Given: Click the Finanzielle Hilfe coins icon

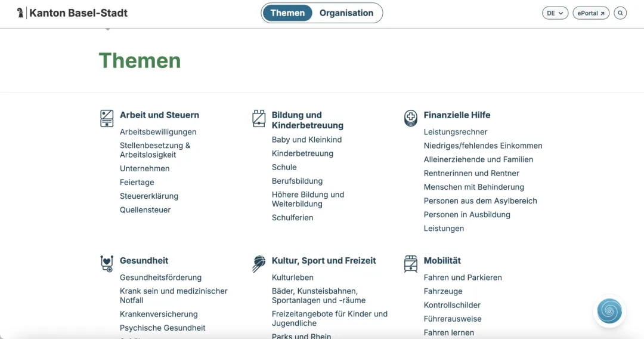Looking at the screenshot, I should (411, 118).
